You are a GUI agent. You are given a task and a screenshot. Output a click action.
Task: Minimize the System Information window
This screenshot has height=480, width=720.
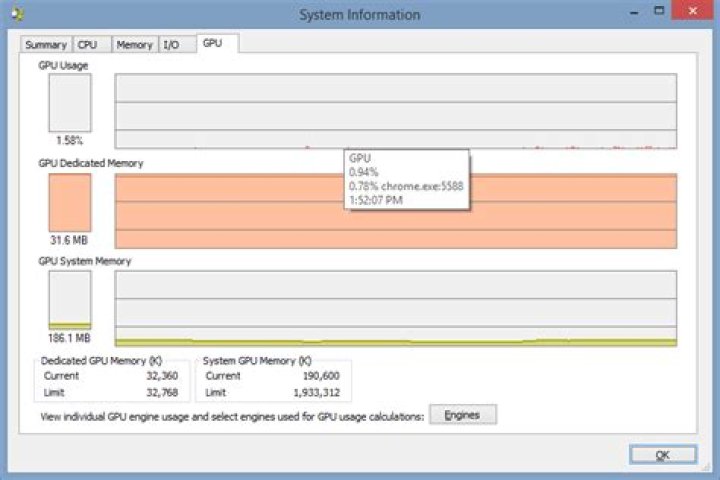point(635,12)
